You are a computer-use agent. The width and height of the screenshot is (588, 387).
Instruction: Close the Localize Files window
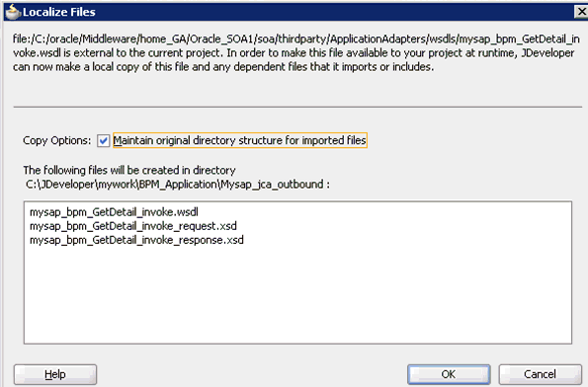coord(581,12)
